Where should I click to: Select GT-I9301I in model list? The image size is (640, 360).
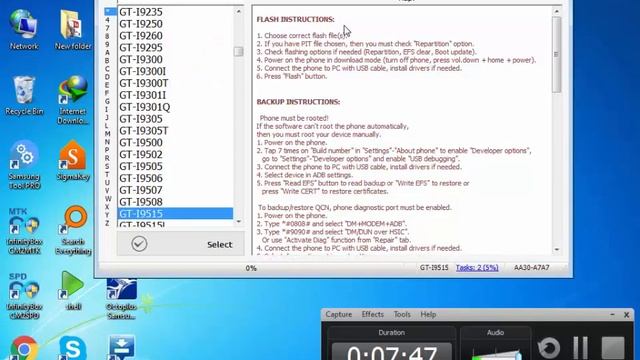[x=175, y=95]
